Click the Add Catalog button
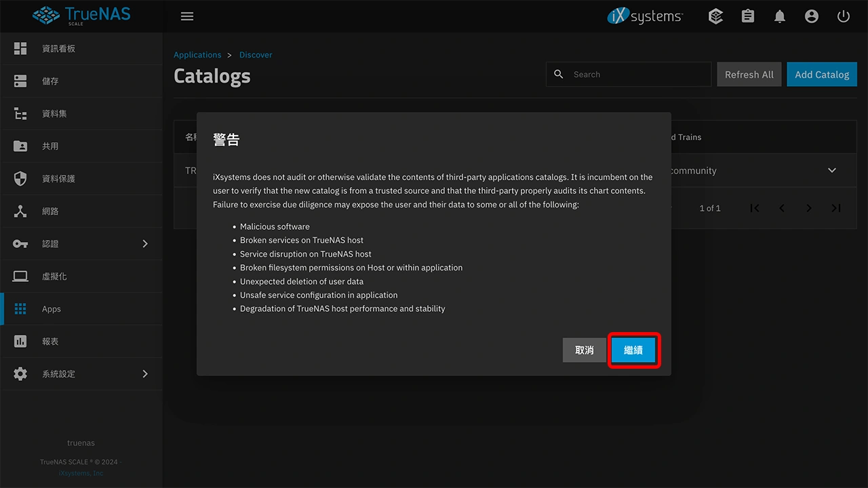Screen dimensions: 868x488 tap(821, 75)
